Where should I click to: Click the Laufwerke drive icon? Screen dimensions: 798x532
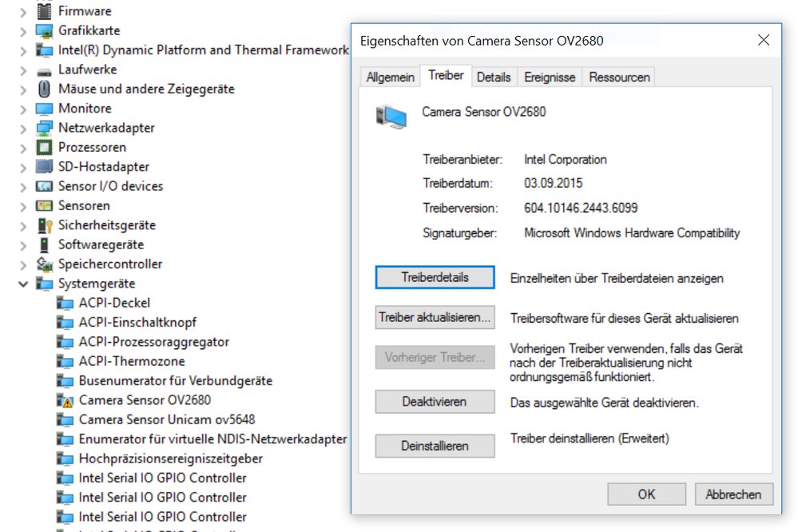45,69
